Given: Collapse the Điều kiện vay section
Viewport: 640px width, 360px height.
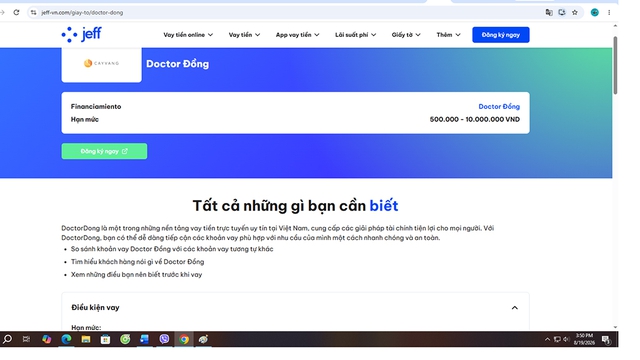Looking at the screenshot, I should click(x=515, y=308).
